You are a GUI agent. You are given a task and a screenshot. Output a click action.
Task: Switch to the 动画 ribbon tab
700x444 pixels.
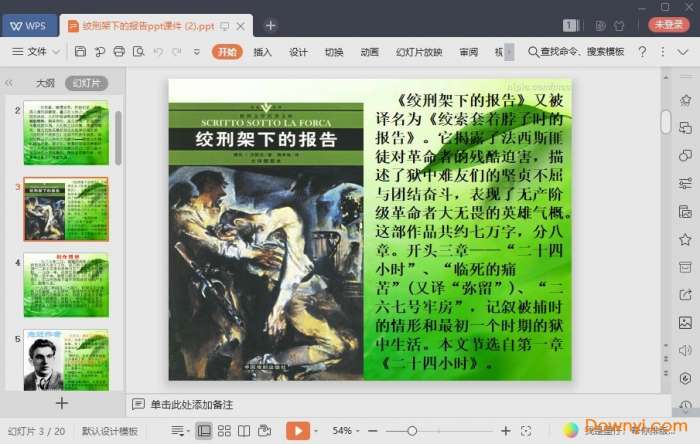(370, 52)
